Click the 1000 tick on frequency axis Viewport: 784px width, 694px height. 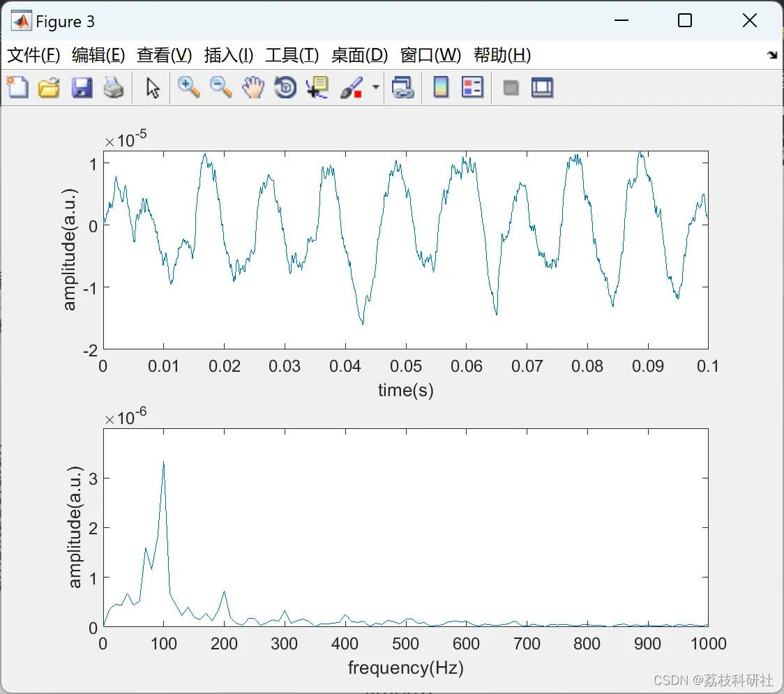[x=708, y=644]
